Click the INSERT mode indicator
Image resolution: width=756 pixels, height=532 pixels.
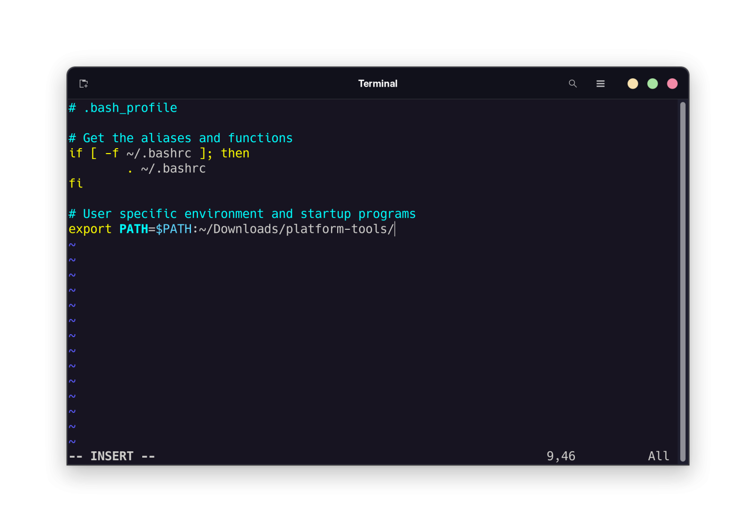(x=111, y=456)
